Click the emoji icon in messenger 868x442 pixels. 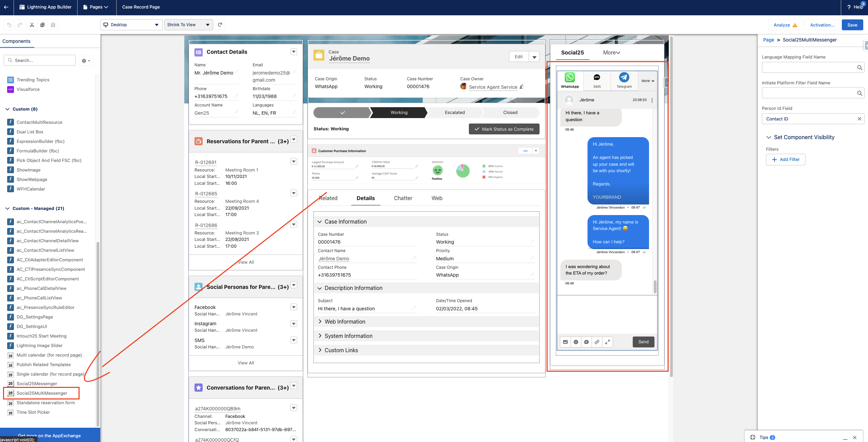click(576, 342)
